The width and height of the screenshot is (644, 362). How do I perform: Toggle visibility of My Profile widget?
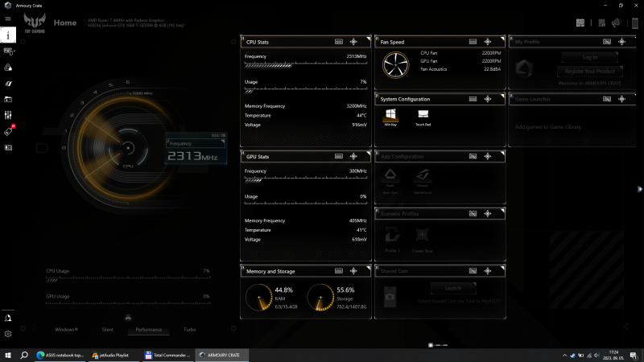pyautogui.click(x=607, y=42)
